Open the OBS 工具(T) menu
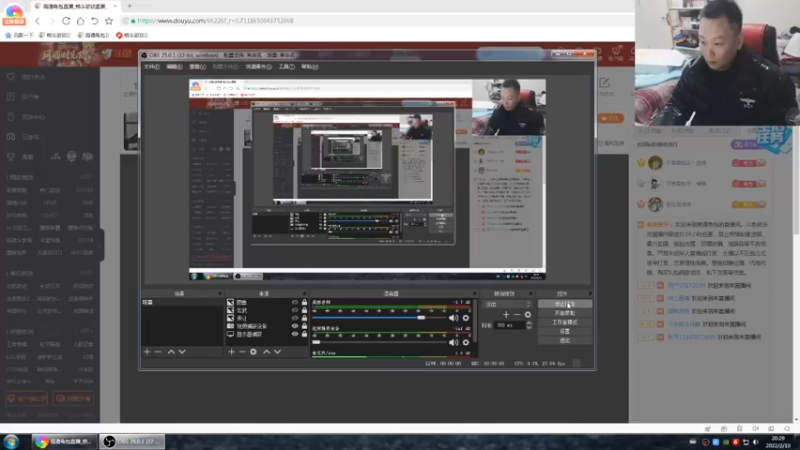The image size is (800, 450). coord(286,67)
